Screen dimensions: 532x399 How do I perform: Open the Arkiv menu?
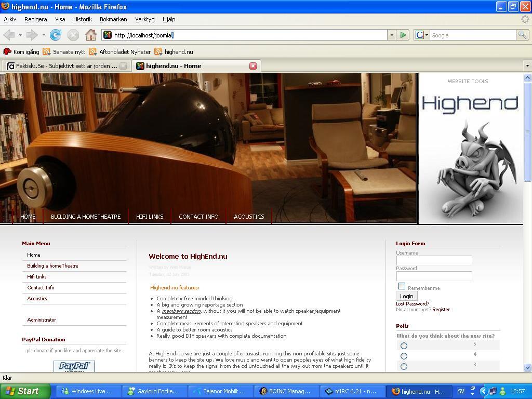pos(10,19)
